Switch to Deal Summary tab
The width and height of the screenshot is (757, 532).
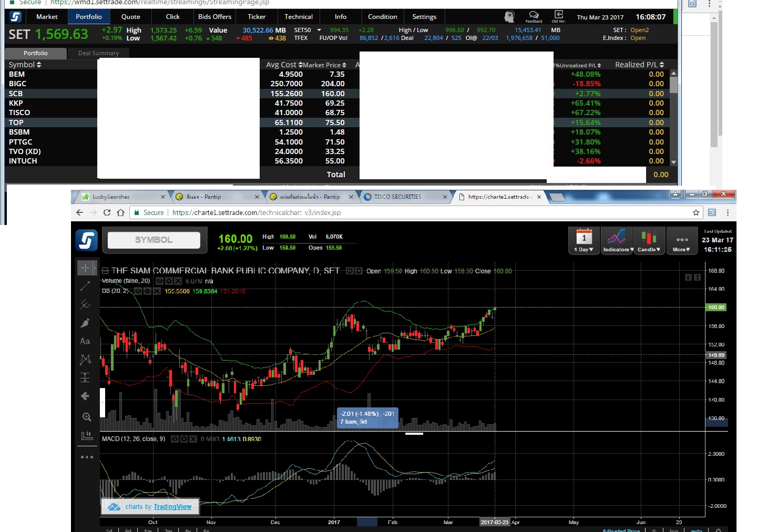[98, 53]
